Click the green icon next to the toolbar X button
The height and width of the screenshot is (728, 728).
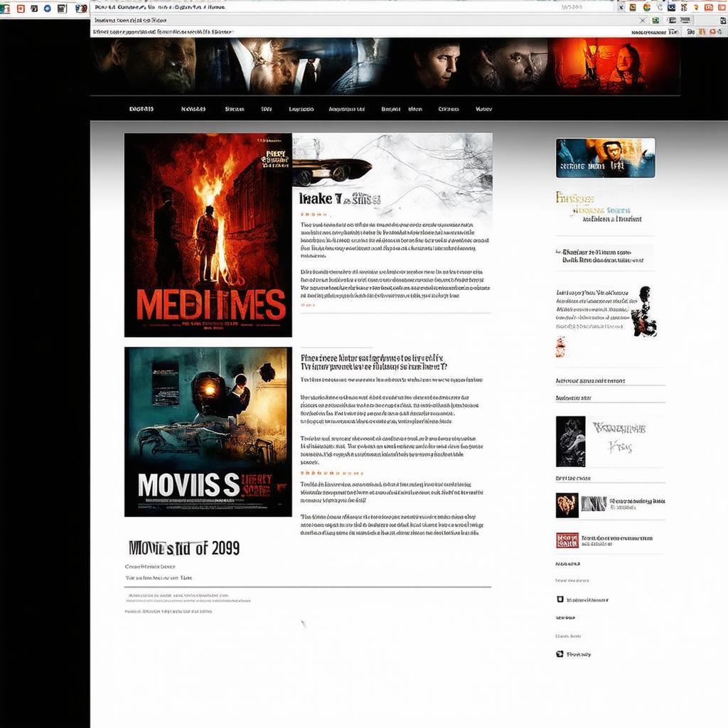click(655, 21)
